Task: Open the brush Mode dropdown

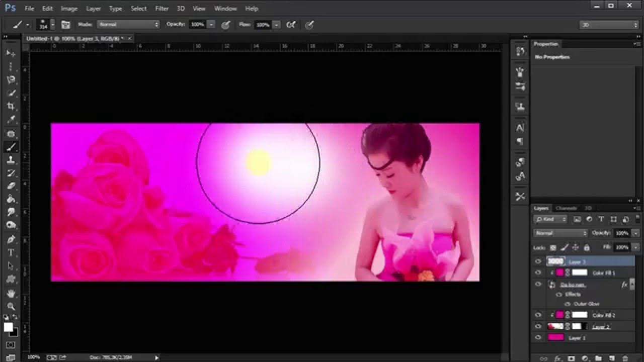Action: (128, 25)
